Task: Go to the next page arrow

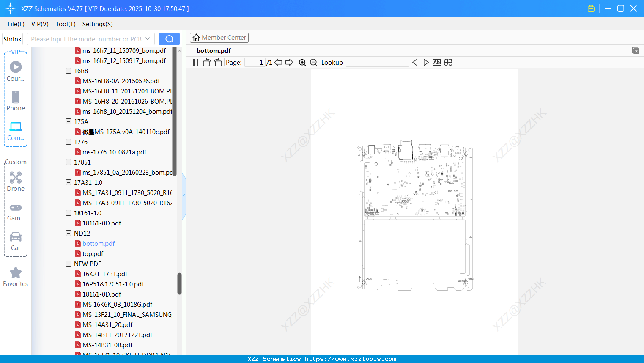Action: pyautogui.click(x=289, y=63)
